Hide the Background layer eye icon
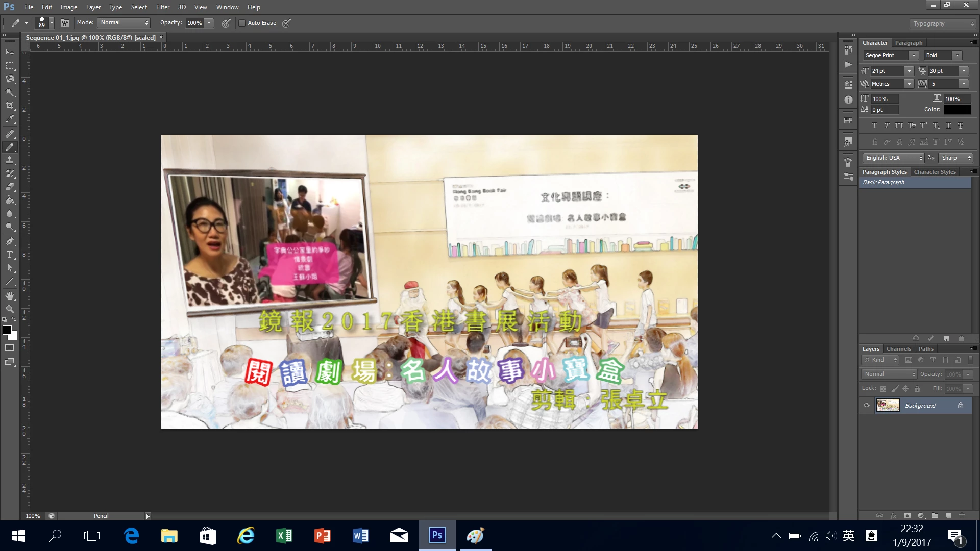This screenshot has height=551, width=980. [867, 406]
